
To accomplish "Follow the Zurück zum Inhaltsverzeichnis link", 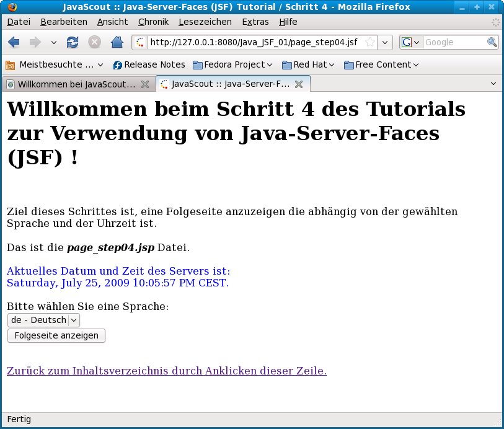I will [166, 371].
